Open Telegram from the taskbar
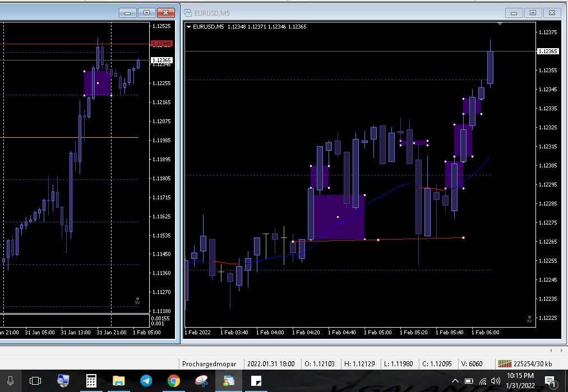The height and width of the screenshot is (392, 568). (146, 381)
